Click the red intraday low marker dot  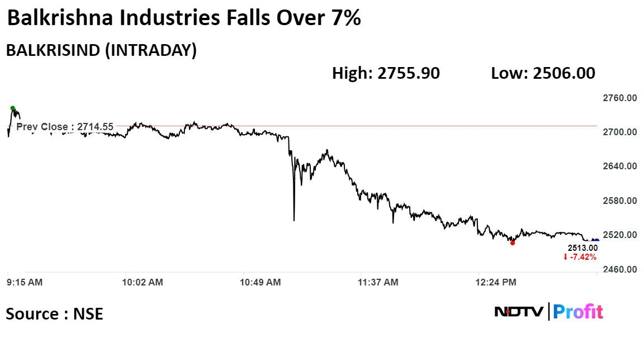pyautogui.click(x=513, y=242)
